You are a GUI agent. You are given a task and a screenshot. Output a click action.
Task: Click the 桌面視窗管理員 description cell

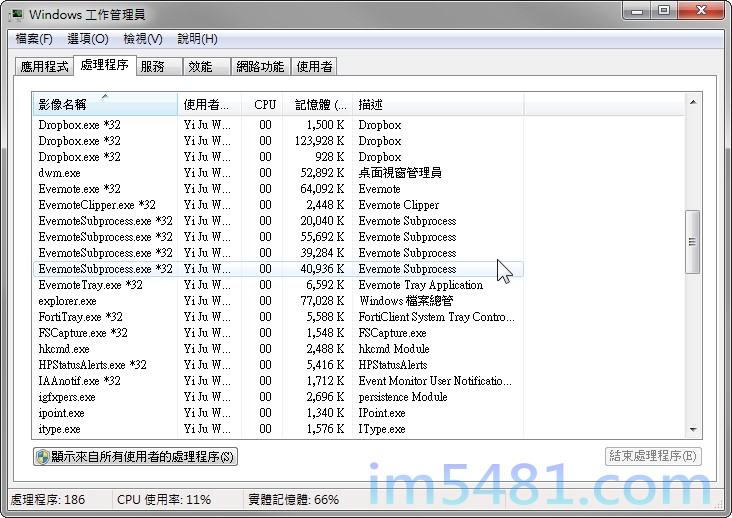coord(400,173)
